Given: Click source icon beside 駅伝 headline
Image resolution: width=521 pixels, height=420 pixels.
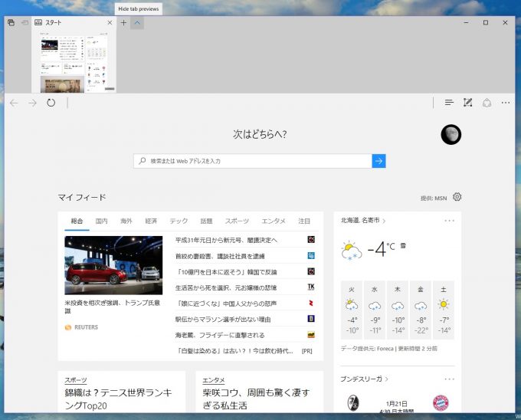Looking at the screenshot, I should (x=311, y=319).
